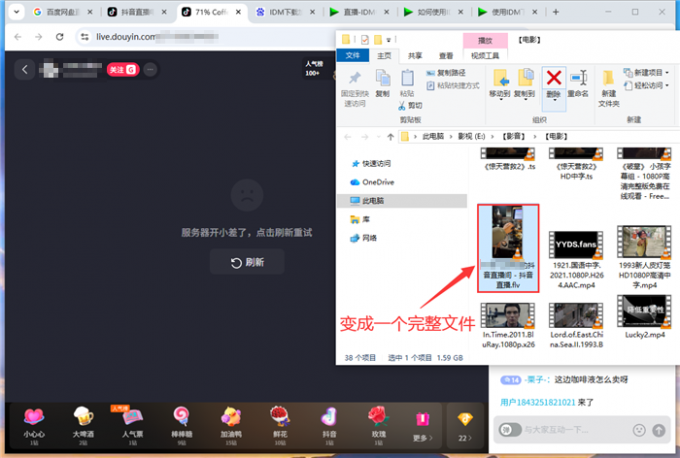Select 快速访问 in navigation pane

(x=371, y=164)
